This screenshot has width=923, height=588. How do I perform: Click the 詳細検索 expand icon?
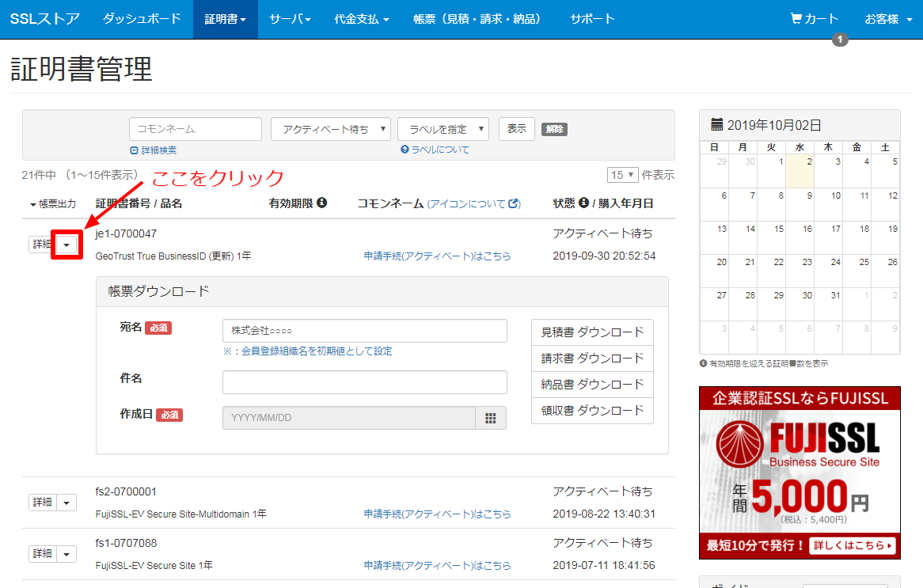pos(134,150)
